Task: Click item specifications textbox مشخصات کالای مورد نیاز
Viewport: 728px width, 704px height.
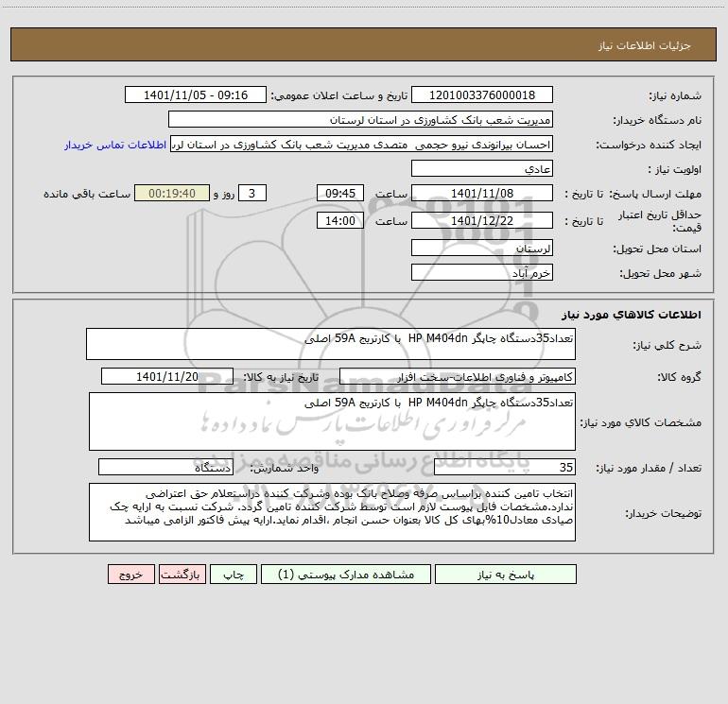Action: [332, 421]
